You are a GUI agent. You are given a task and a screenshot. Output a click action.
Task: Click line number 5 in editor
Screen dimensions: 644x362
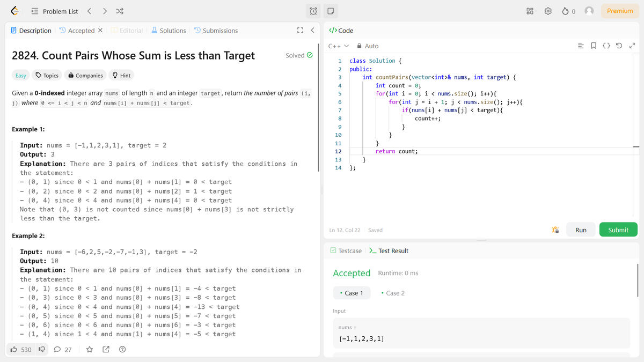pos(339,94)
